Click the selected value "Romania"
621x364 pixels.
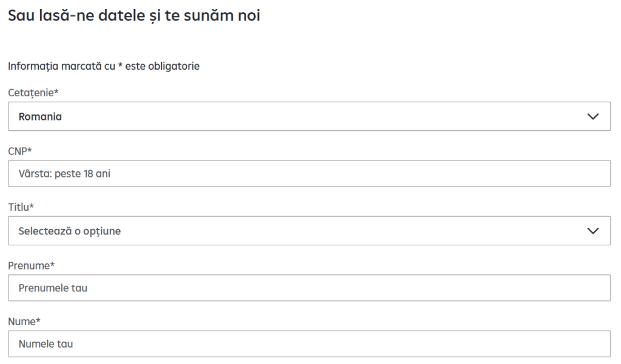[40, 117]
